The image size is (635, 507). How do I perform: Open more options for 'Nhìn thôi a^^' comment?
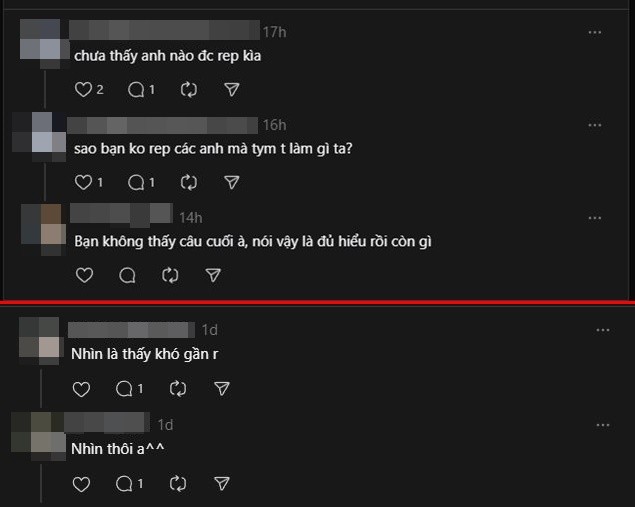click(x=602, y=425)
